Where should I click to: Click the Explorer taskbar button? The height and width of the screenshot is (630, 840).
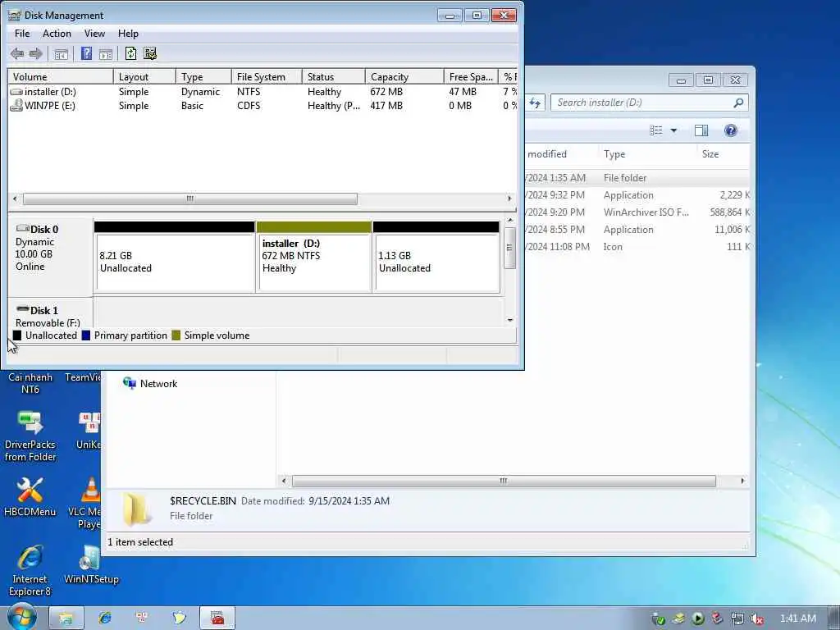pos(66,619)
